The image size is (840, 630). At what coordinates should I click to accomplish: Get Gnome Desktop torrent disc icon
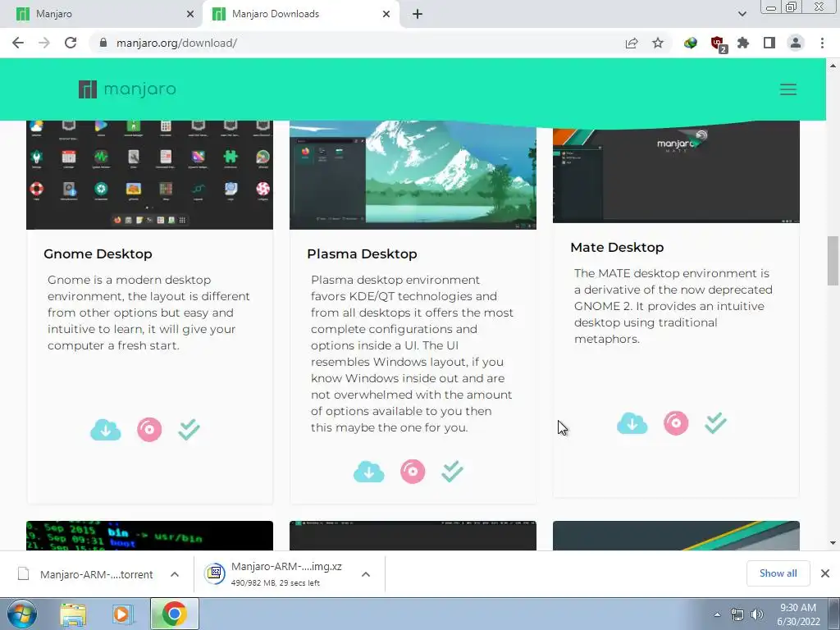pos(149,430)
